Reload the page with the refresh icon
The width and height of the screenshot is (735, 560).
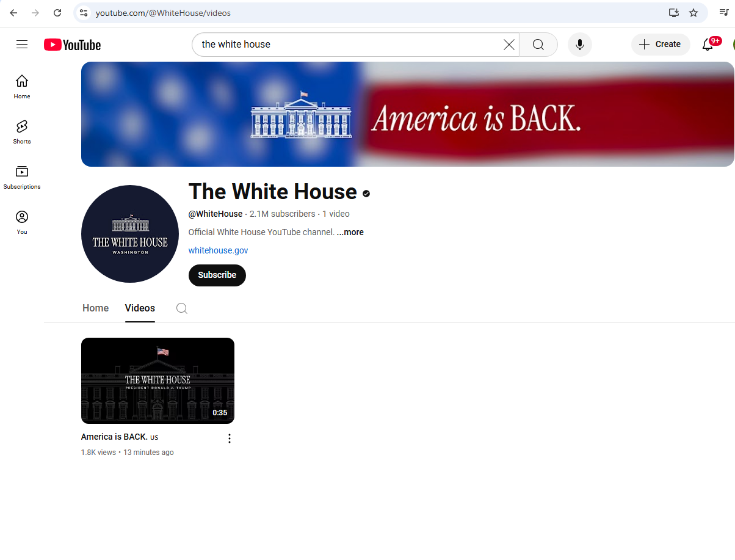point(57,13)
